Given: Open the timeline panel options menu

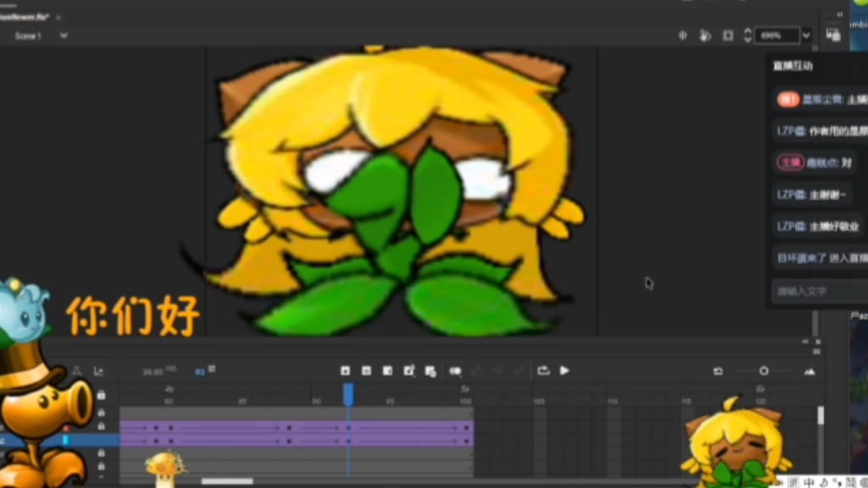Looking at the screenshot, I should tap(816, 352).
